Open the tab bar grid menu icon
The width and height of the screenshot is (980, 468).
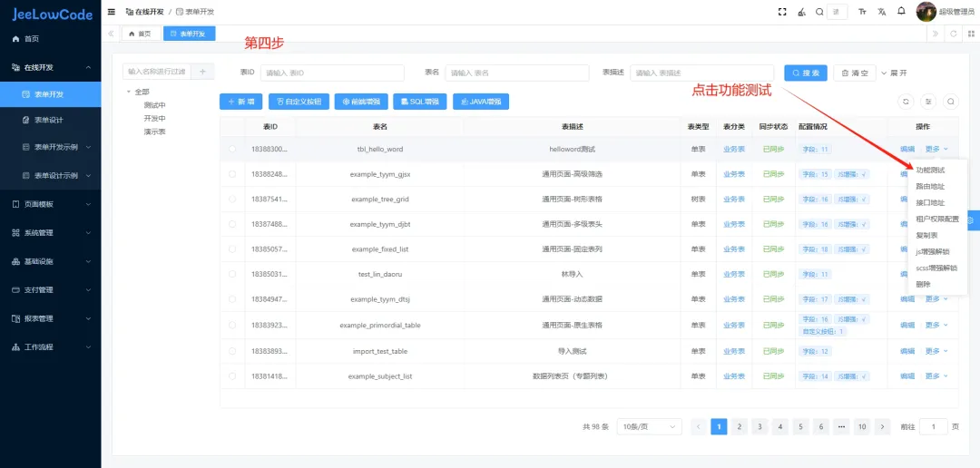(x=972, y=34)
